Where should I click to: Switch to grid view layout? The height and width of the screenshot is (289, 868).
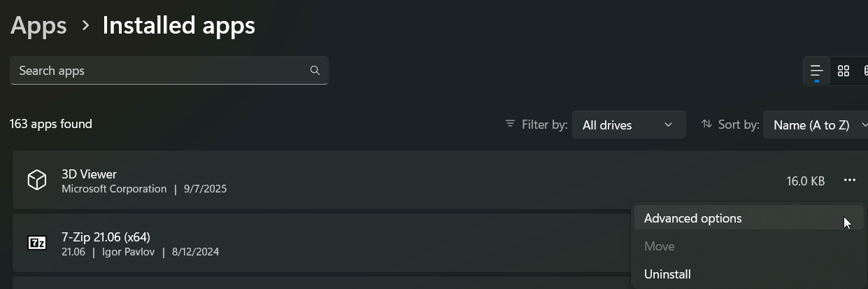click(x=844, y=71)
